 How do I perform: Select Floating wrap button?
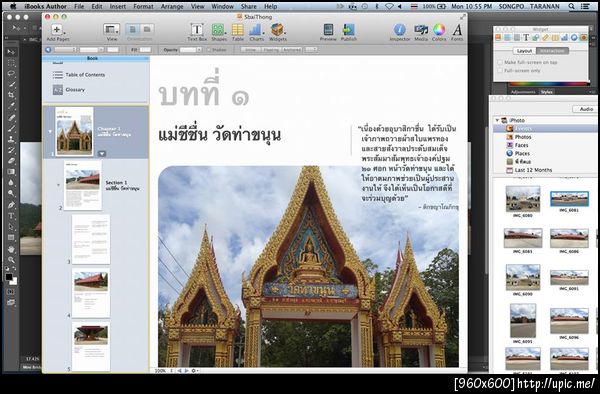[x=271, y=50]
